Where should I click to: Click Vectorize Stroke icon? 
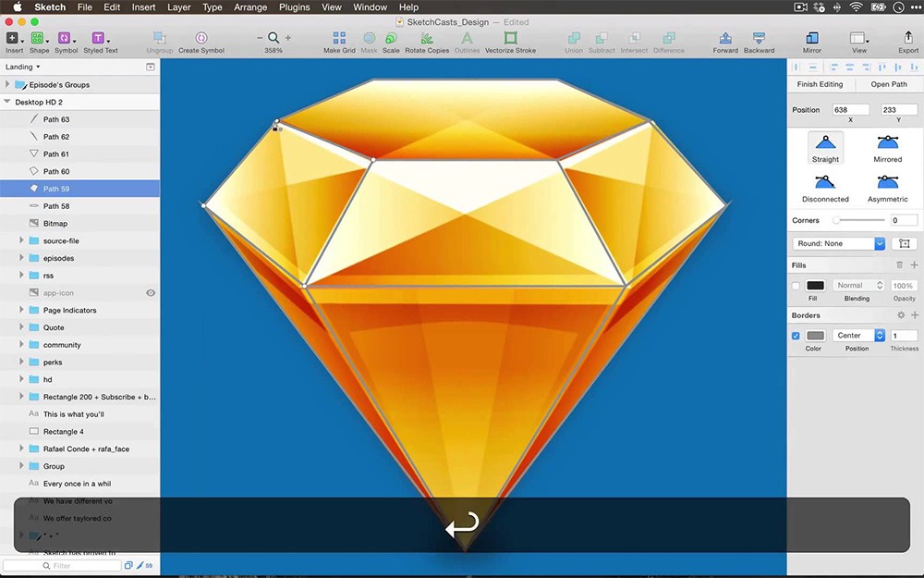(x=510, y=38)
